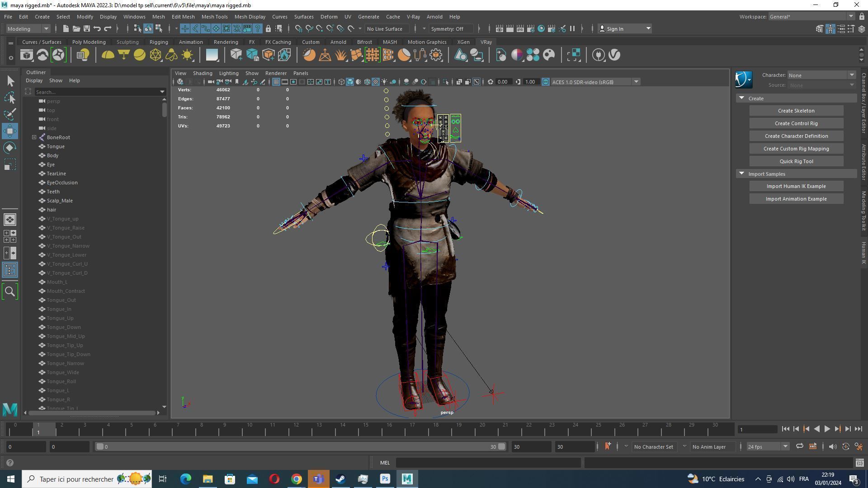Toggle viewport color management ACES button
The height and width of the screenshot is (488, 868).
click(545, 82)
